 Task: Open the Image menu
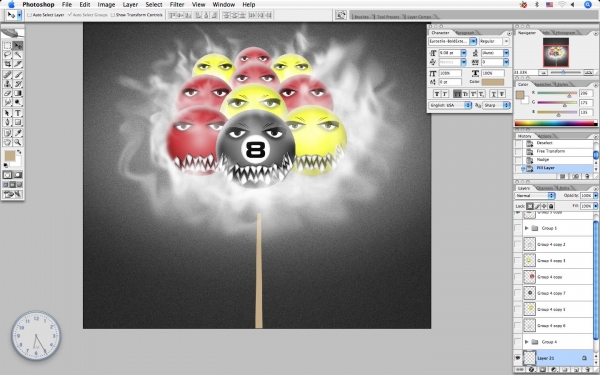[x=106, y=5]
